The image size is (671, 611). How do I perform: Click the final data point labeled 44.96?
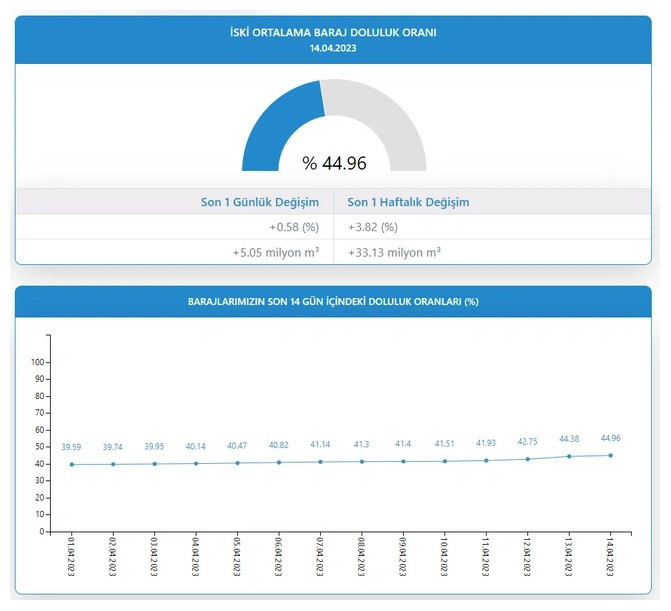coord(610,455)
